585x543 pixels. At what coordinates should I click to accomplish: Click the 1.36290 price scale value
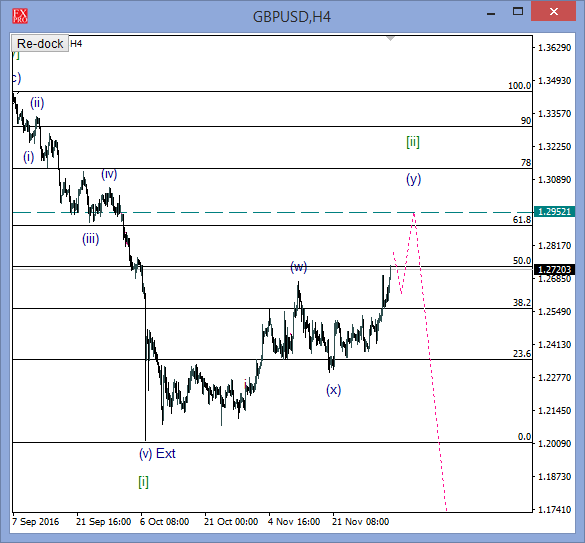554,48
